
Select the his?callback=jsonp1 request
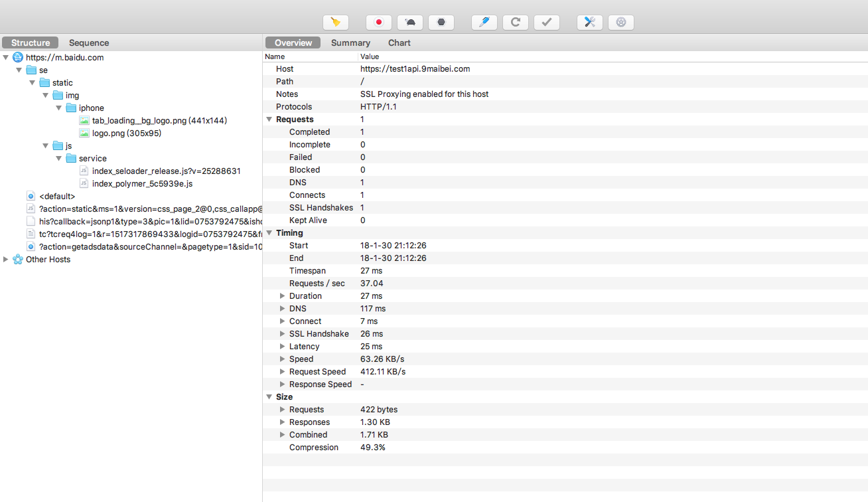151,221
